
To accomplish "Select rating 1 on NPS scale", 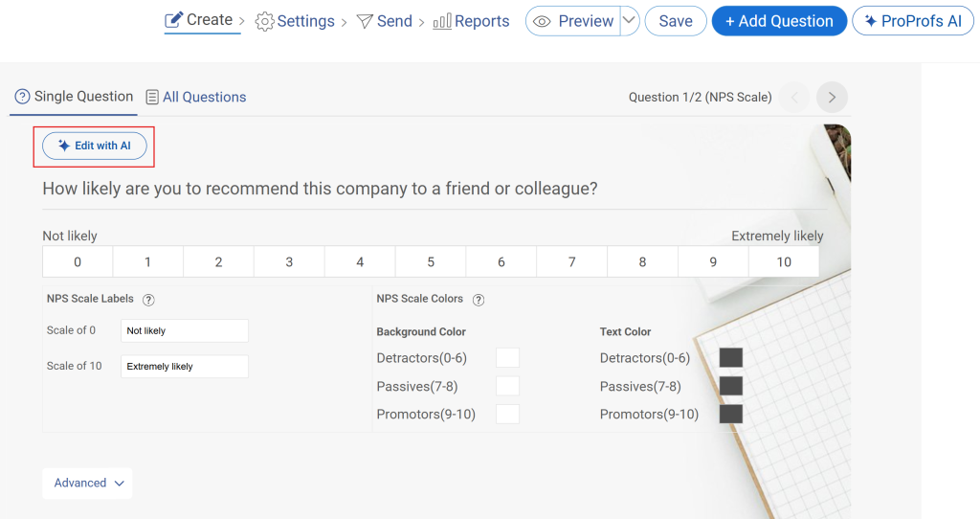I will click(148, 262).
